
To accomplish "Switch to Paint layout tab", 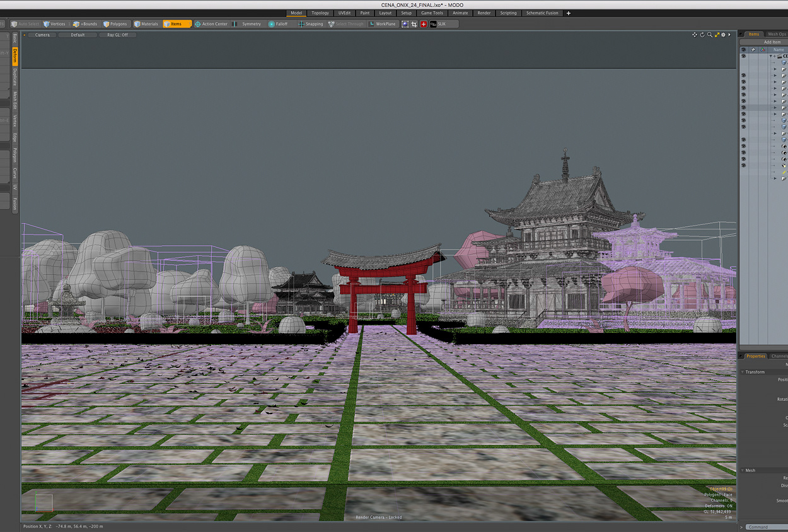I will (x=365, y=13).
